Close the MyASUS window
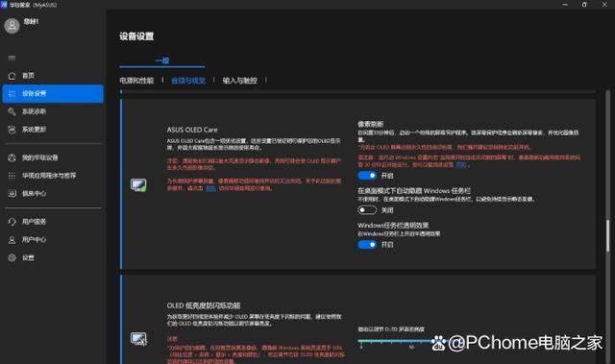 point(604,4)
